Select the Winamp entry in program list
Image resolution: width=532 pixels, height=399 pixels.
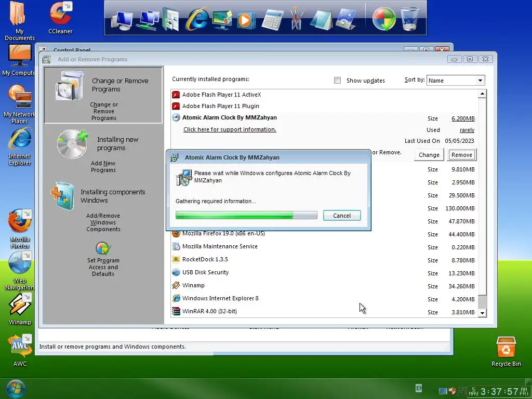point(324,285)
